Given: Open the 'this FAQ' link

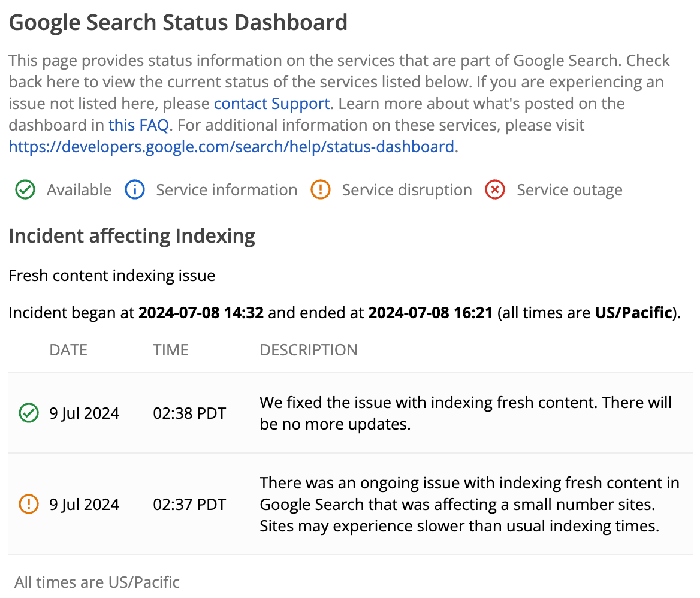Looking at the screenshot, I should (x=139, y=125).
